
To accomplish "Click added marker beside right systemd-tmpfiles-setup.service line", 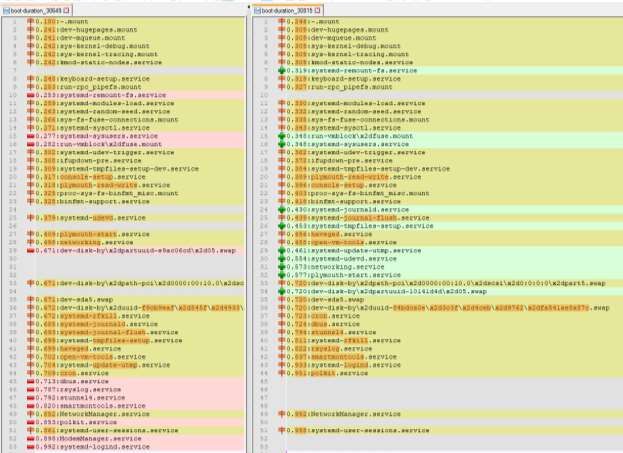I will 282,226.
